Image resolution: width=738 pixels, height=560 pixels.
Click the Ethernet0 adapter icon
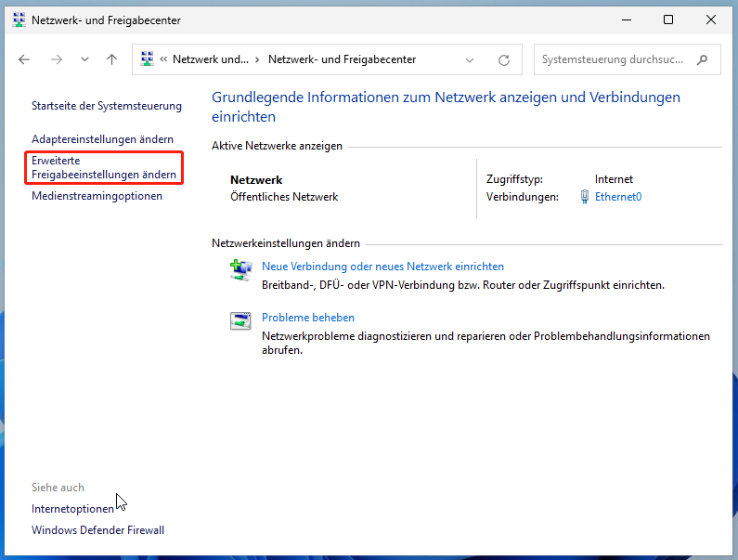coord(585,196)
